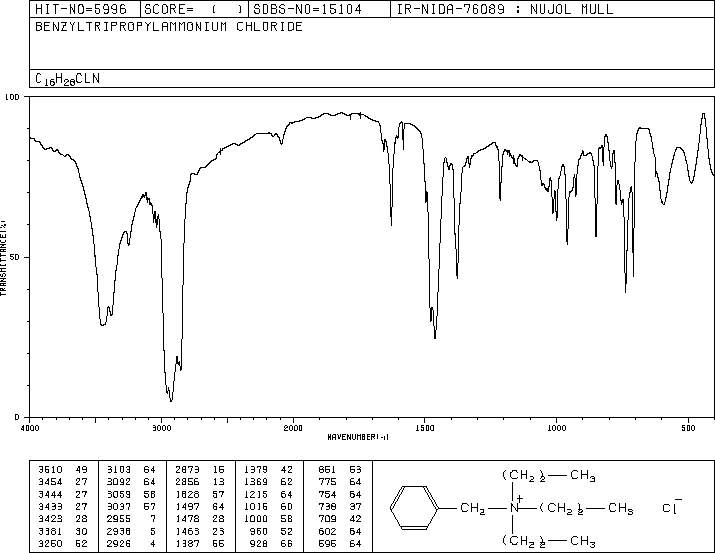Screen dimensions: 715x553
Task: Select the TRANSMITTANCE vertical axis title
Action: (3, 258)
